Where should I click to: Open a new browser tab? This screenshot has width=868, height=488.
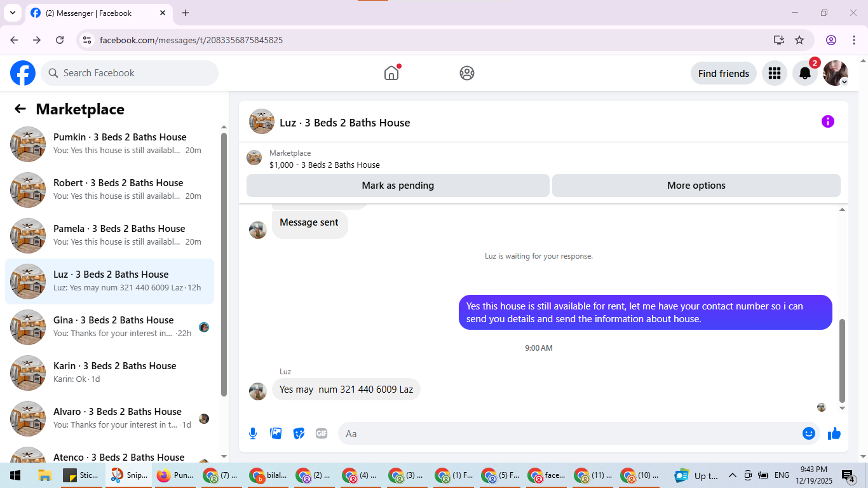tap(186, 13)
